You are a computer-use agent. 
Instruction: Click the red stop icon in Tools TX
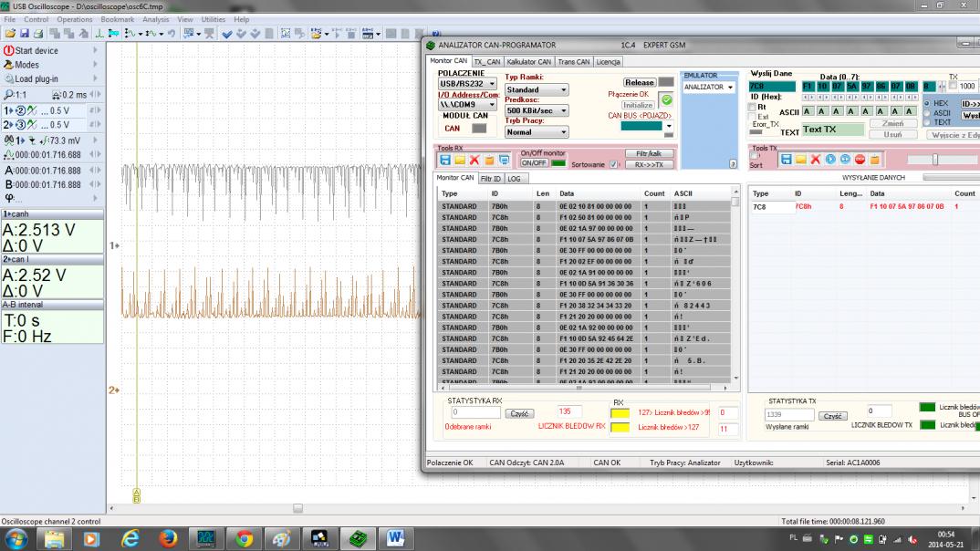[859, 160]
